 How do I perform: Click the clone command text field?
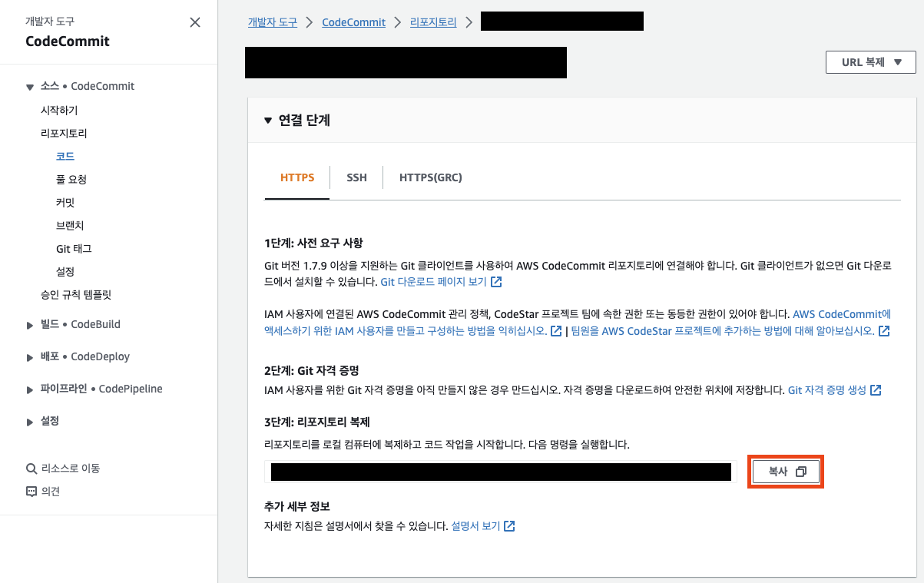coord(501,472)
